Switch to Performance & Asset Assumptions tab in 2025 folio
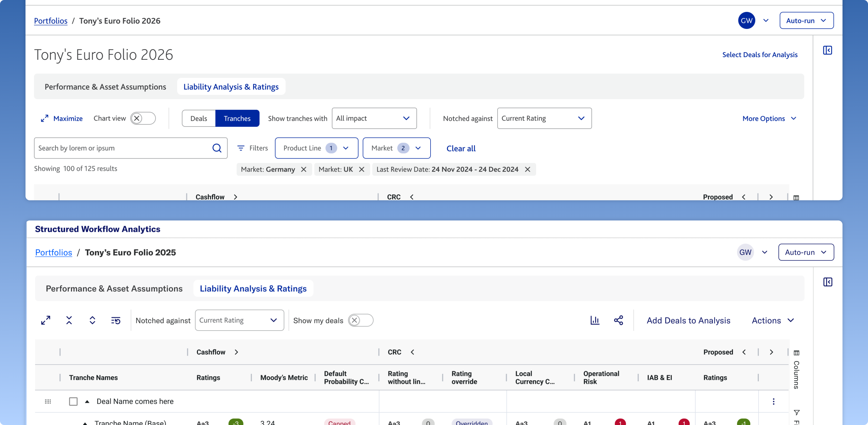 click(114, 288)
